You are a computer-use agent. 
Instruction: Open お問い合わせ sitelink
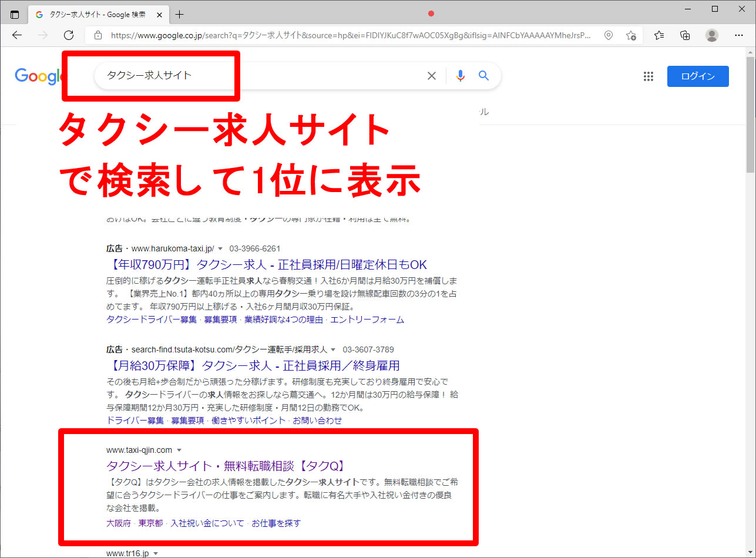(x=317, y=421)
